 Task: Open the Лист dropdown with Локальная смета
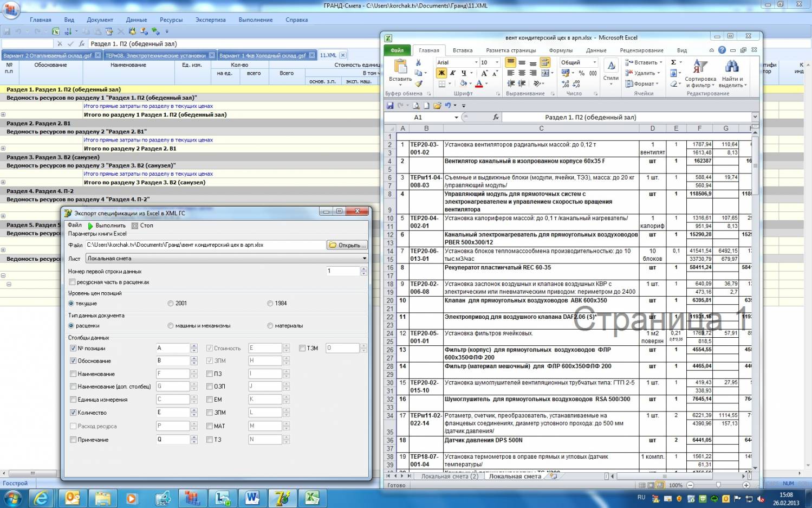(364, 259)
